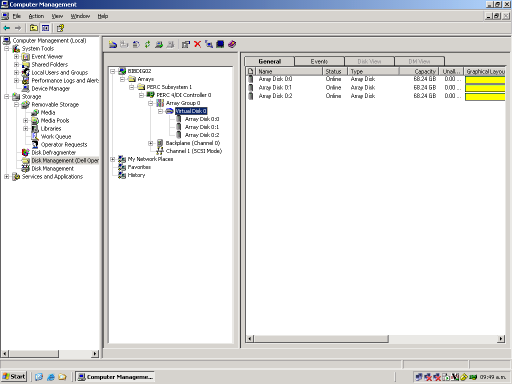Open Internet Explorer from the quick launch

click(51, 377)
